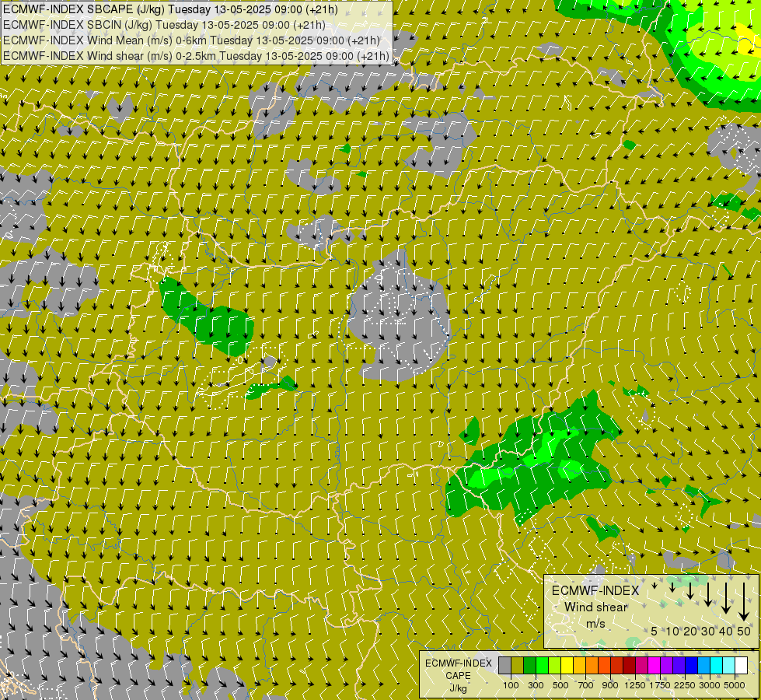Click the '2250' CAPE legend label

point(684,685)
